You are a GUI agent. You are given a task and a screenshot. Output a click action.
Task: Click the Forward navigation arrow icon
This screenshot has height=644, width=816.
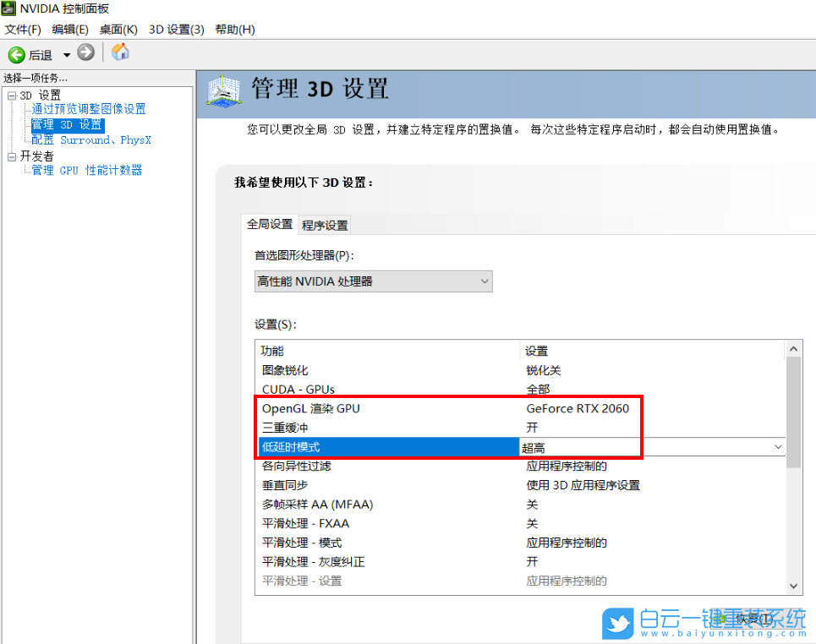pos(85,54)
